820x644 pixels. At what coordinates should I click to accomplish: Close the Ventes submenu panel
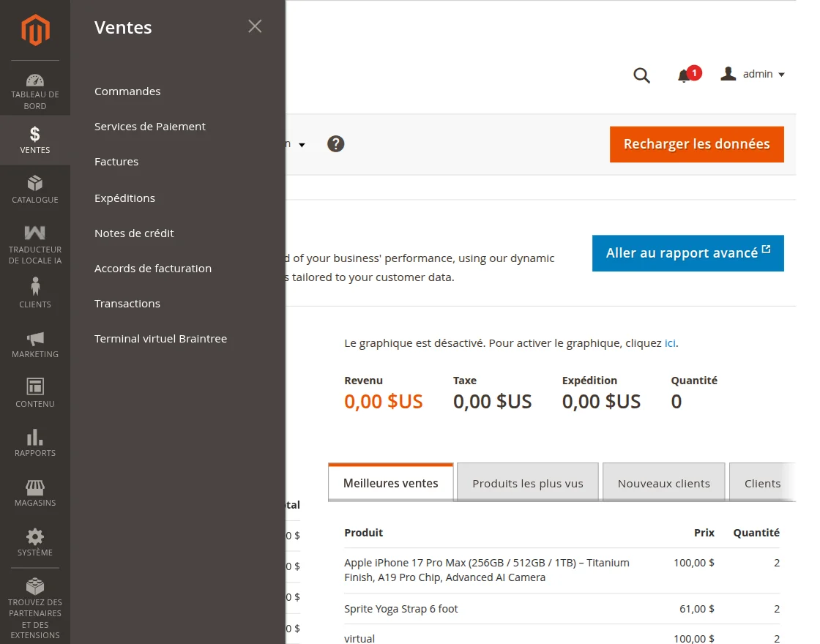(255, 27)
